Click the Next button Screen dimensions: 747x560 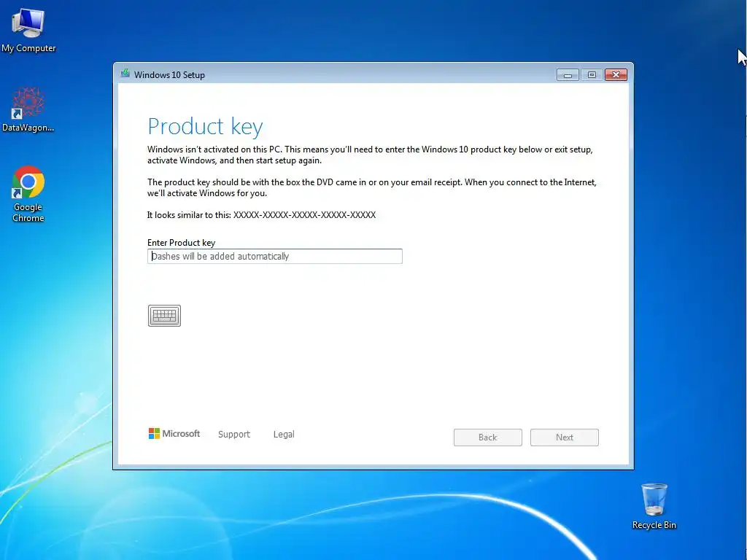coord(565,437)
